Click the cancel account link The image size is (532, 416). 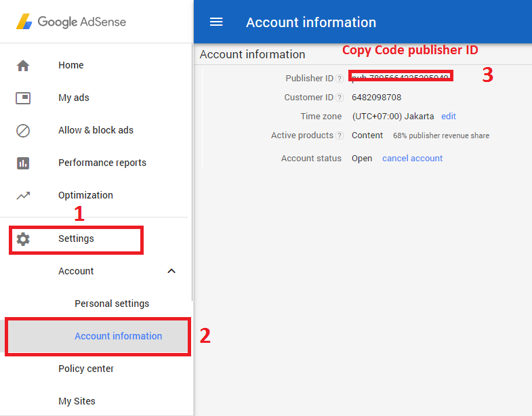coord(412,159)
